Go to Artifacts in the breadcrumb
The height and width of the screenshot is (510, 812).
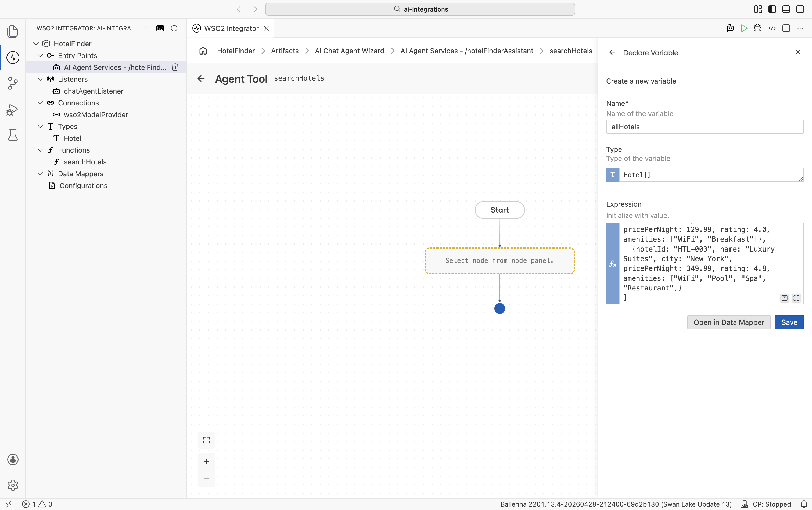click(x=285, y=51)
